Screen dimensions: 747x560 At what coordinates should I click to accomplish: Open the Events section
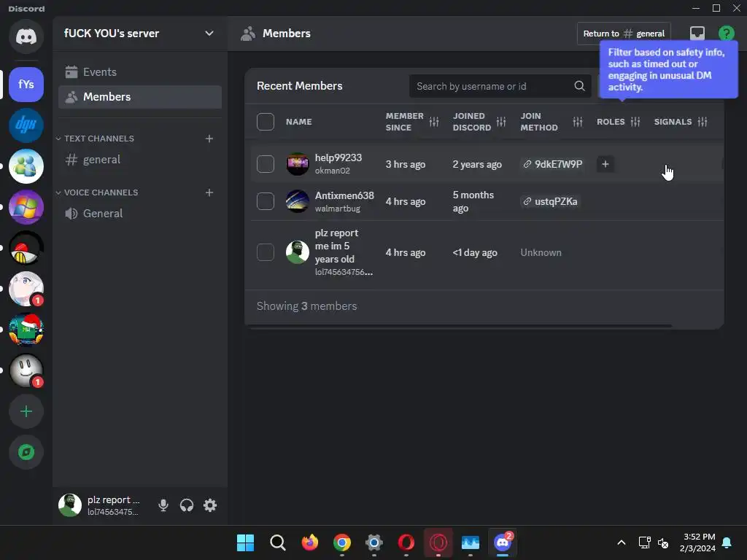(140, 72)
